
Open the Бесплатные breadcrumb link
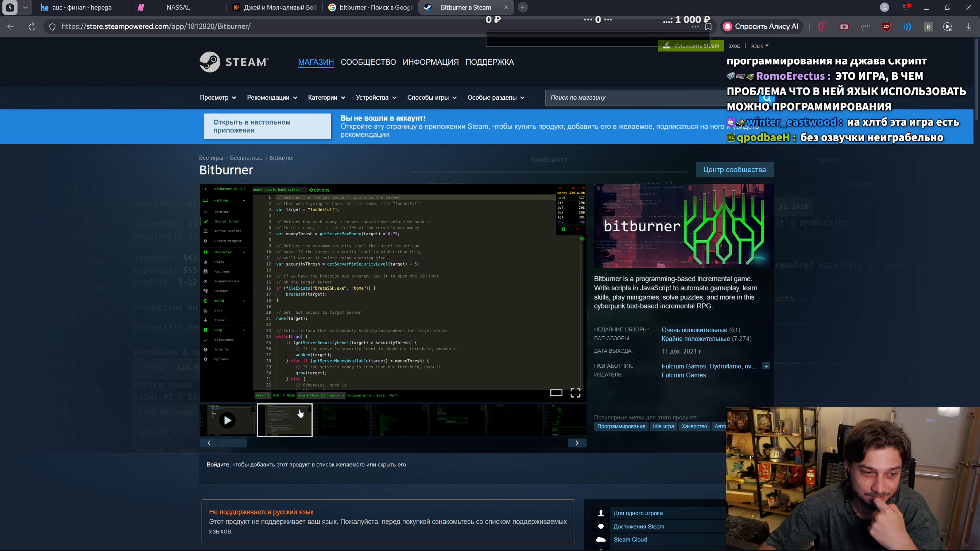click(246, 158)
